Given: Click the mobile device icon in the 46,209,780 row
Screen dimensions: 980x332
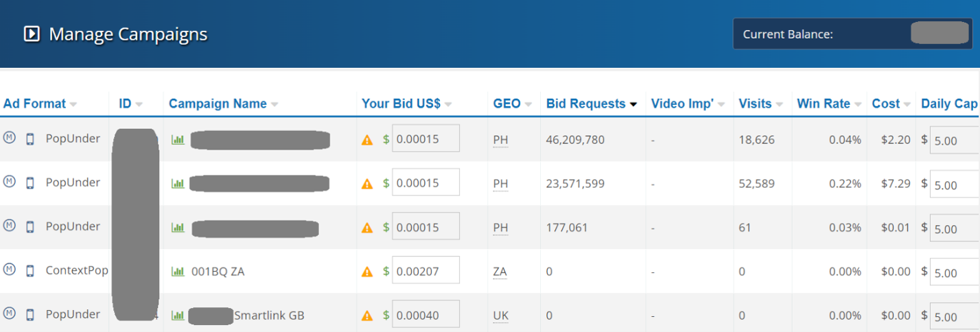Looking at the screenshot, I should (x=30, y=139).
